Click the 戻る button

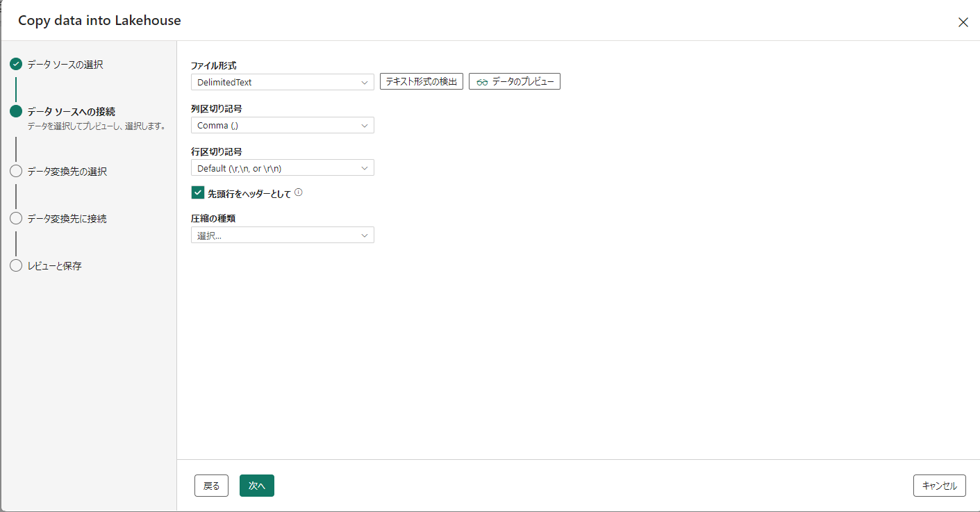pos(212,486)
